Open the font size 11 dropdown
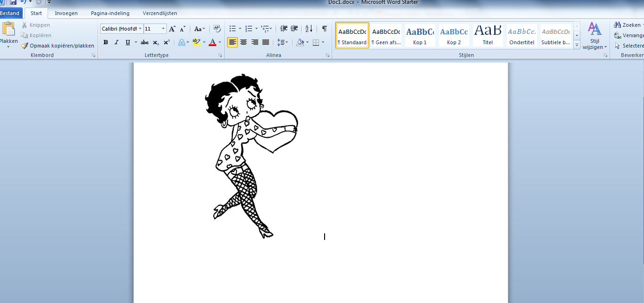Screen dimensions: 644x303 (163, 29)
